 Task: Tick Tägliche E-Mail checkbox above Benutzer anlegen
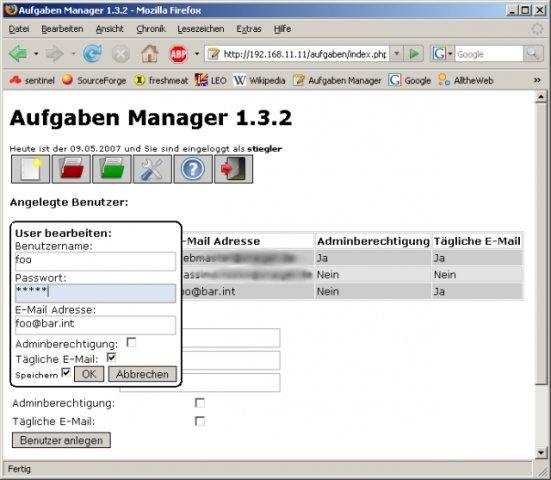(200, 421)
